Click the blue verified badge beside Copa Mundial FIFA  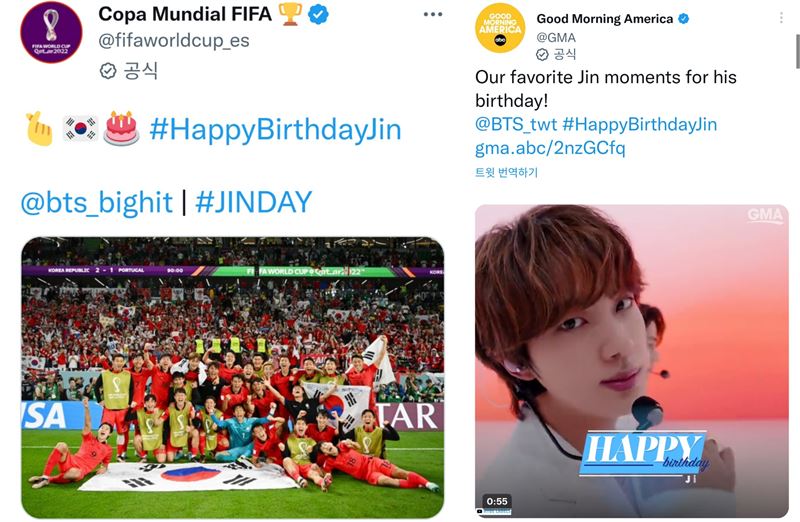coord(318,15)
